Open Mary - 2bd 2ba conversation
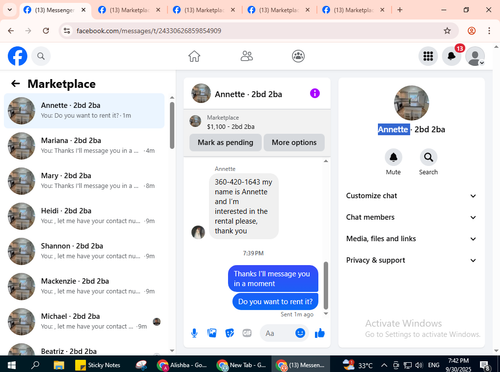 [x=84, y=181]
